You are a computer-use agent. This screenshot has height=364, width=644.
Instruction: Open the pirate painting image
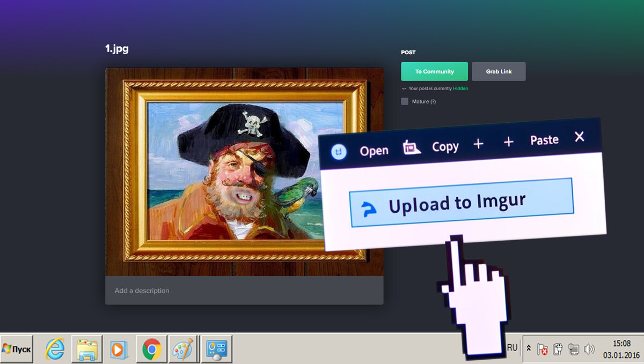pos(244,172)
